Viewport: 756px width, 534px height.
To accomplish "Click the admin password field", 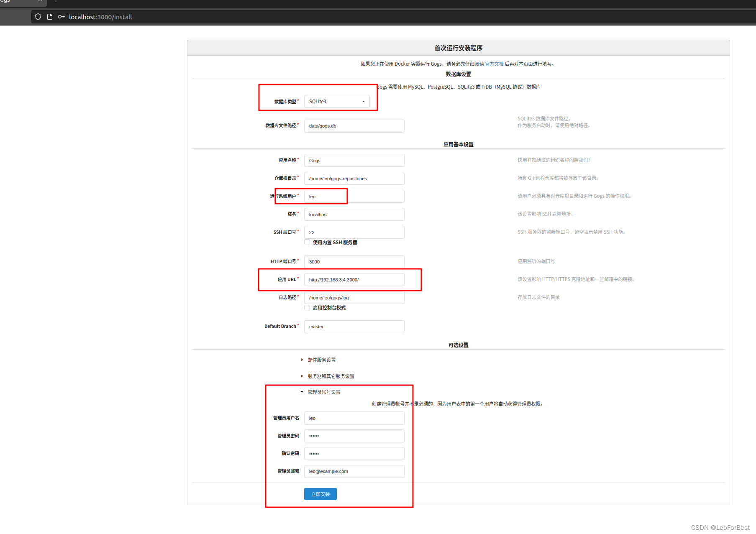I will click(x=354, y=436).
